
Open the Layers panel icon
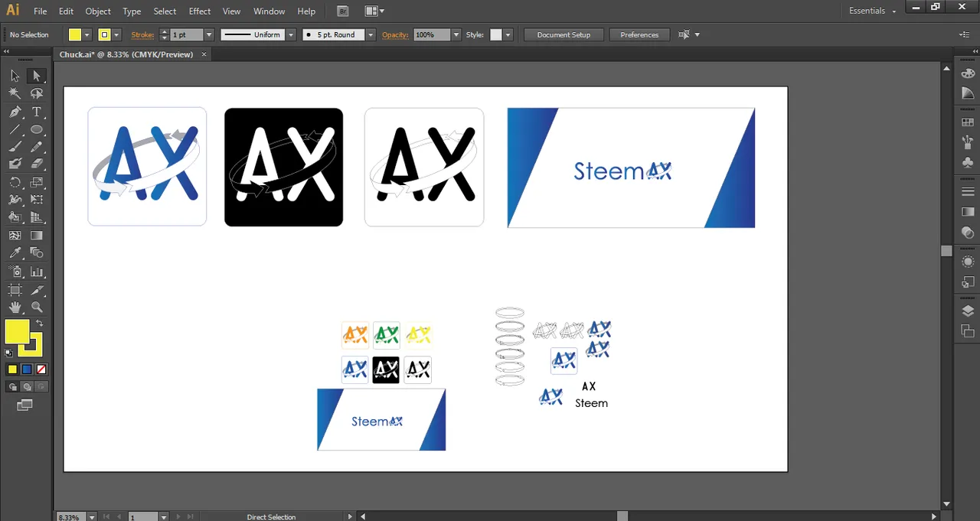[x=968, y=311]
